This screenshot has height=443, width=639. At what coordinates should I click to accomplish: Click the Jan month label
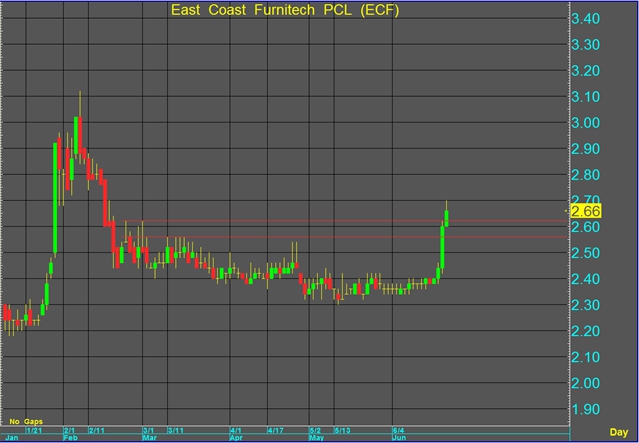12,438
